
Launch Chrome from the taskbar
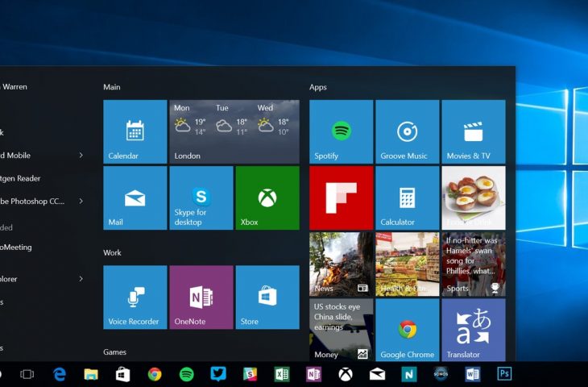(x=155, y=374)
